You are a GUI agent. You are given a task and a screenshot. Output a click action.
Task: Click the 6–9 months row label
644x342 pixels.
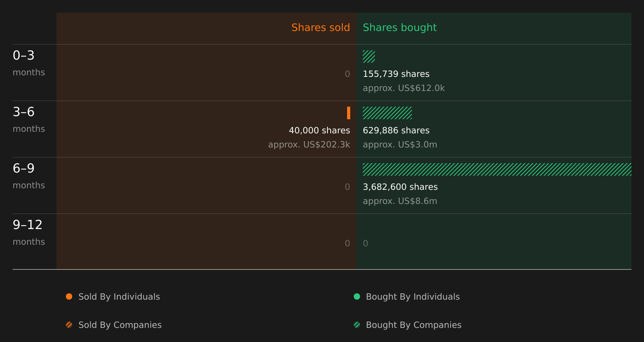(29, 176)
